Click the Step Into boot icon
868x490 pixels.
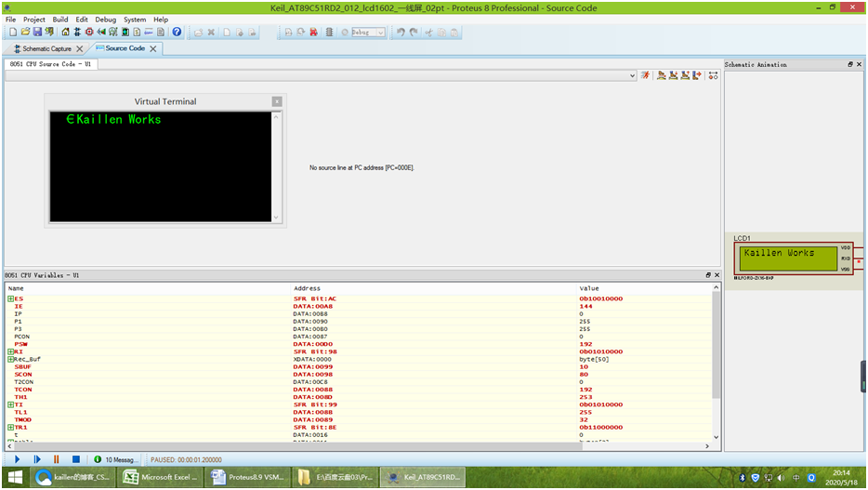pos(673,75)
